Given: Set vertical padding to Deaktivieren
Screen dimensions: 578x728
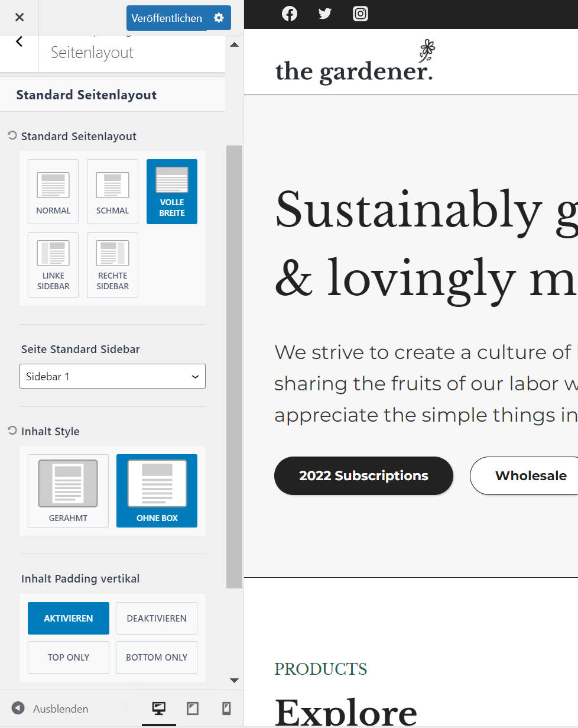Looking at the screenshot, I should tap(157, 618).
